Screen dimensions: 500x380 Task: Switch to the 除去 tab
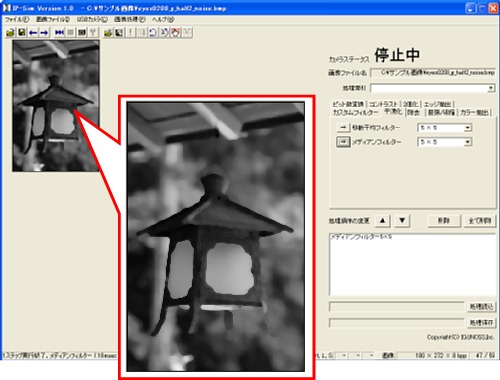tap(413, 113)
